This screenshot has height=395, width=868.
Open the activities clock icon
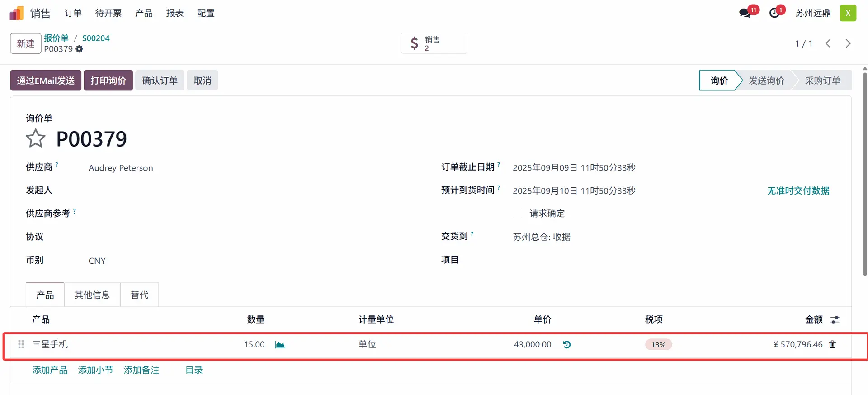coord(774,13)
